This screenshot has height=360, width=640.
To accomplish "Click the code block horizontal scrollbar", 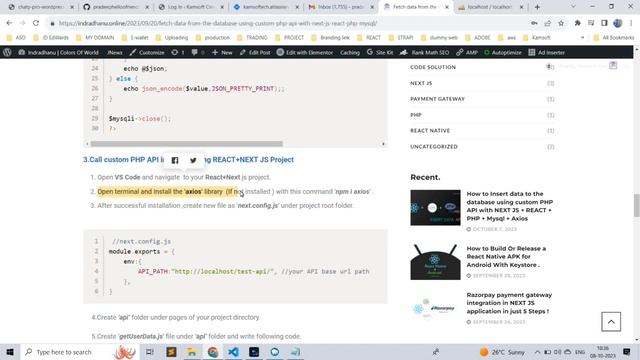I will pos(187,144).
